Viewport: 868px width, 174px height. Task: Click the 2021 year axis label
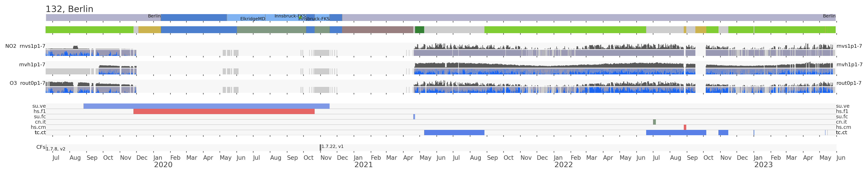[x=364, y=165]
